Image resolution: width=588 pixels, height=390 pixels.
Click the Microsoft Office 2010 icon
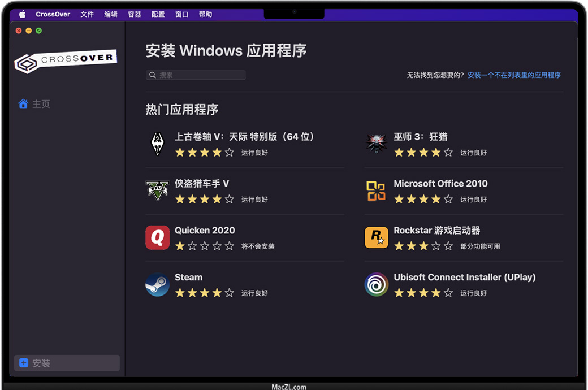(x=376, y=191)
